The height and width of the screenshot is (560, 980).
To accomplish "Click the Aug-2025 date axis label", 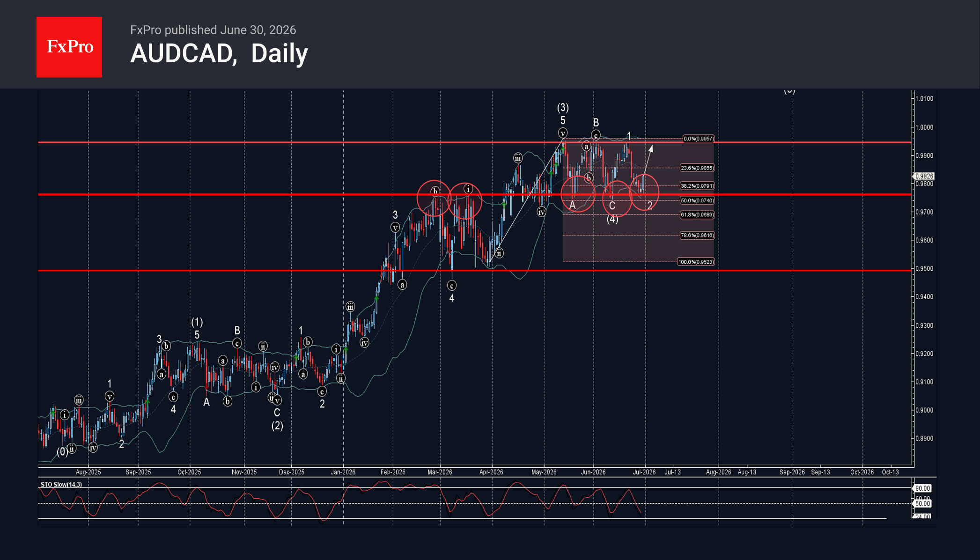I will (88, 472).
